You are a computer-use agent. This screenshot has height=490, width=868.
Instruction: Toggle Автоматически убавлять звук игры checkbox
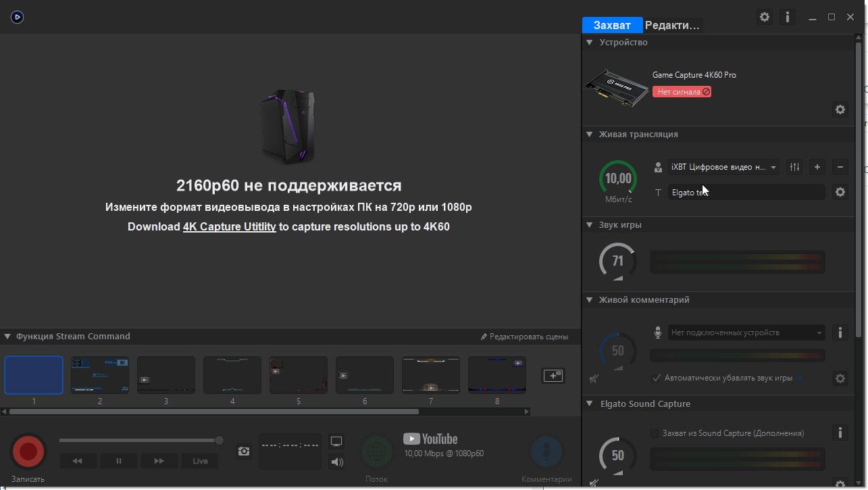tap(656, 378)
